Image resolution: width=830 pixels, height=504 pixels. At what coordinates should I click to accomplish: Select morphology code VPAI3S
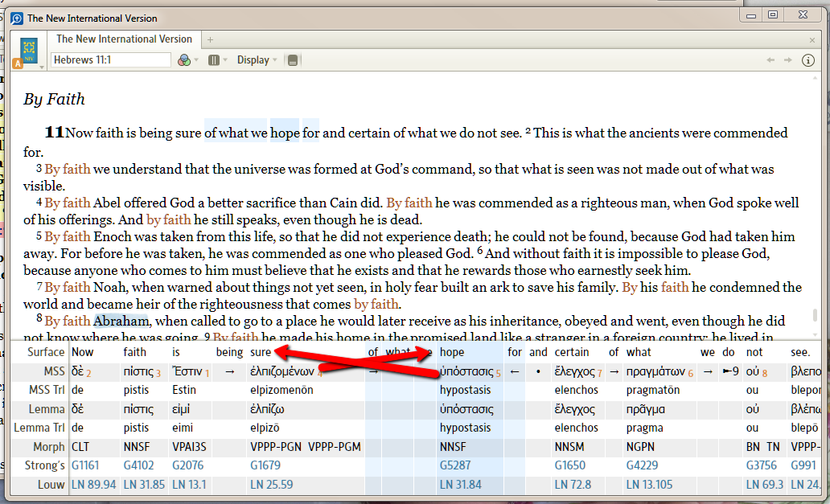[189, 447]
